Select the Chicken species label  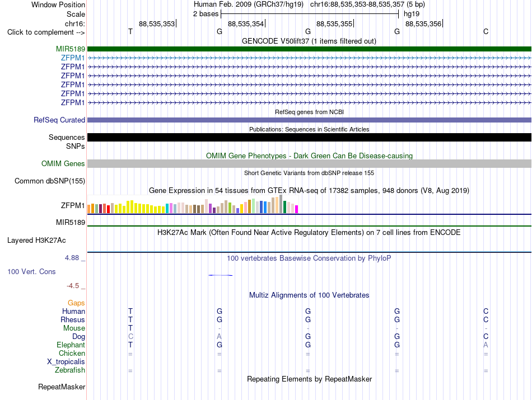click(x=72, y=353)
